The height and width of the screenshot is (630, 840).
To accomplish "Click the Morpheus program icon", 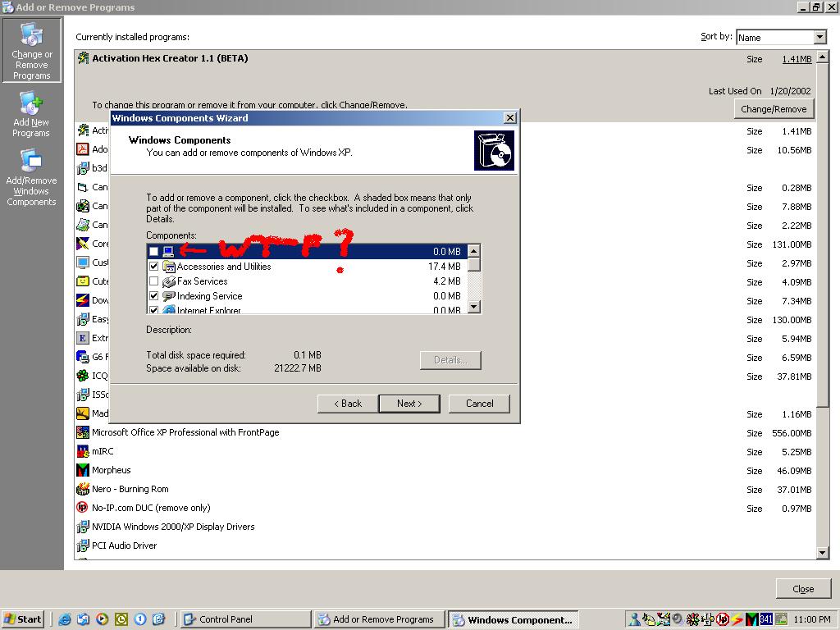I will pos(83,470).
